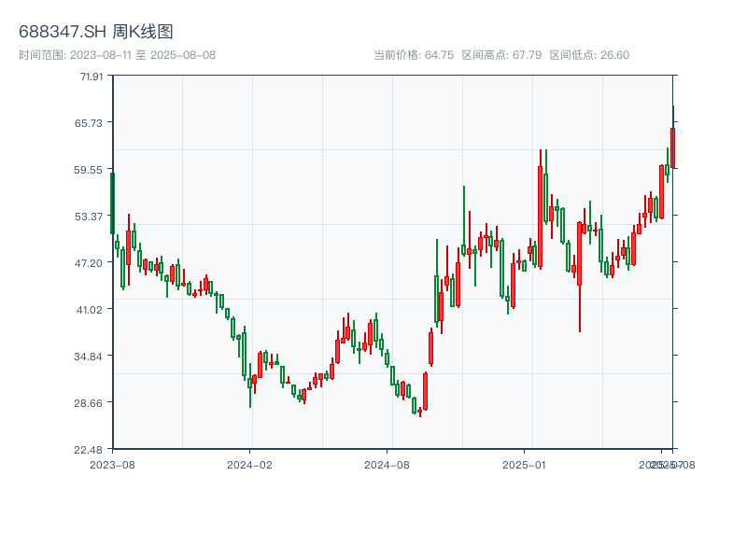Click the range high label 区间高点: 67.79

click(x=501, y=55)
